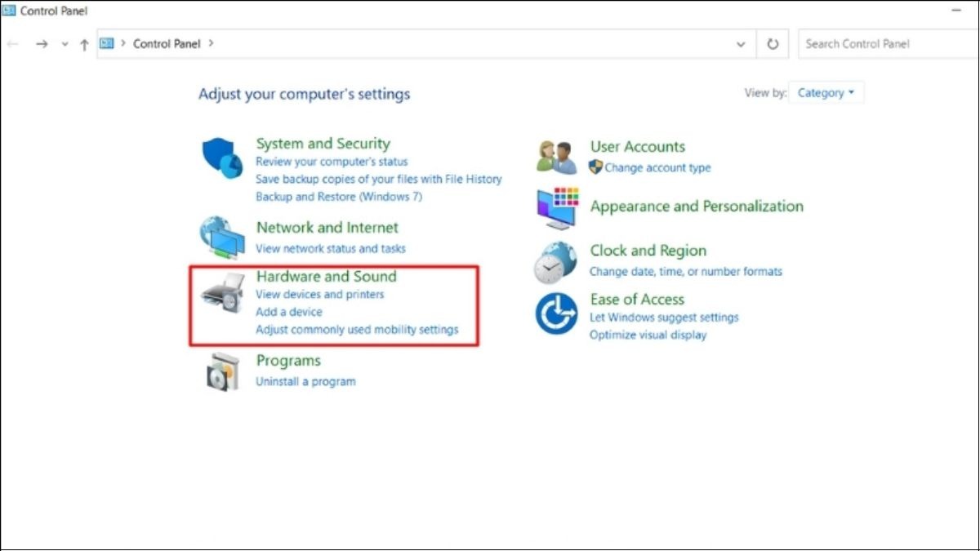Screen dimensions: 980x551
Task: Go back with the Back arrow
Action: [12, 44]
